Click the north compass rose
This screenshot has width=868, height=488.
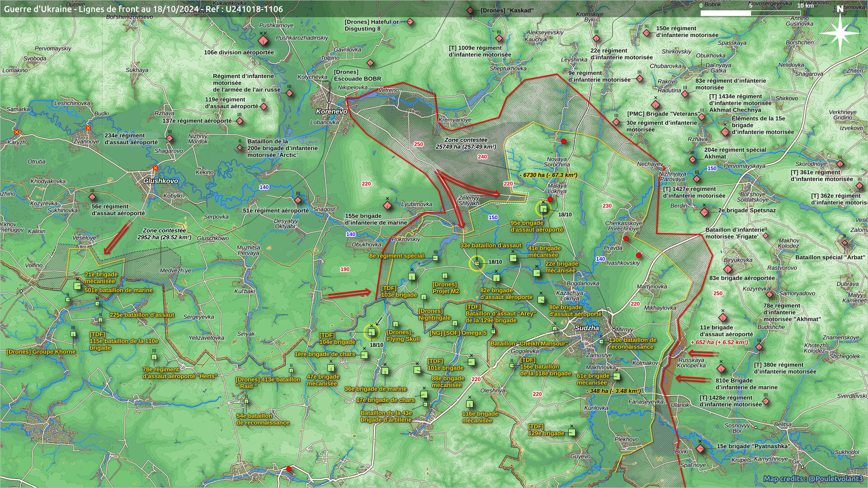(840, 33)
